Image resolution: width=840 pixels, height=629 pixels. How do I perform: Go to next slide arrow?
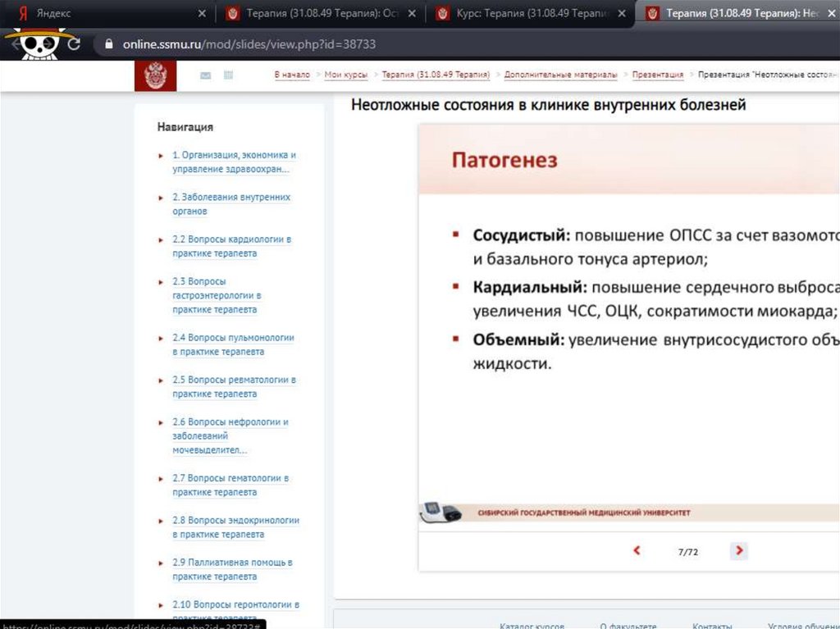[739, 550]
